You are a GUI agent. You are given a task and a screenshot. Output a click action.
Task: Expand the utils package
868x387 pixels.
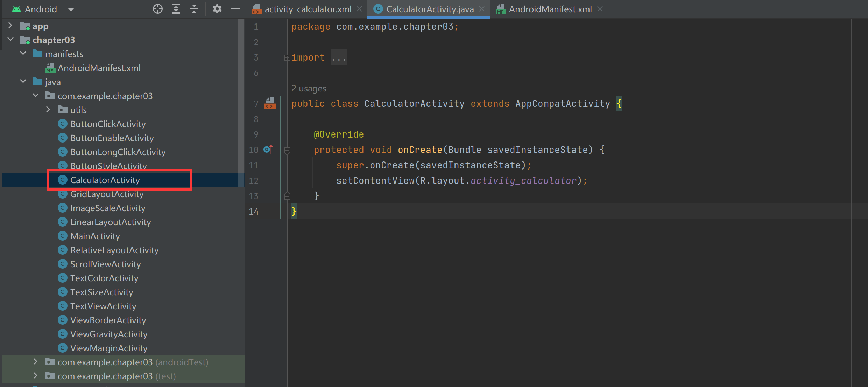(x=48, y=110)
